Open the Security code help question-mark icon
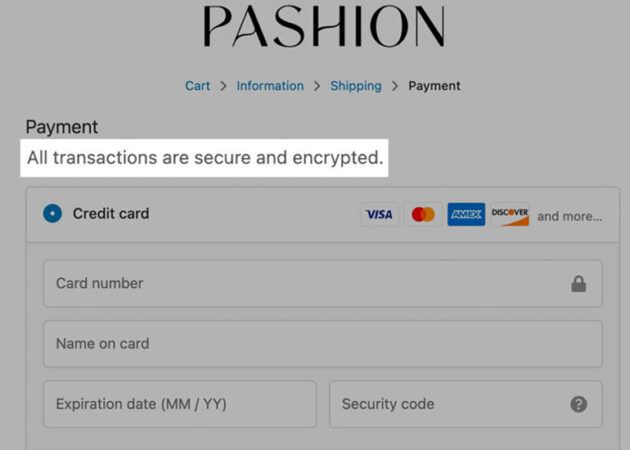630x450 pixels. click(x=579, y=404)
